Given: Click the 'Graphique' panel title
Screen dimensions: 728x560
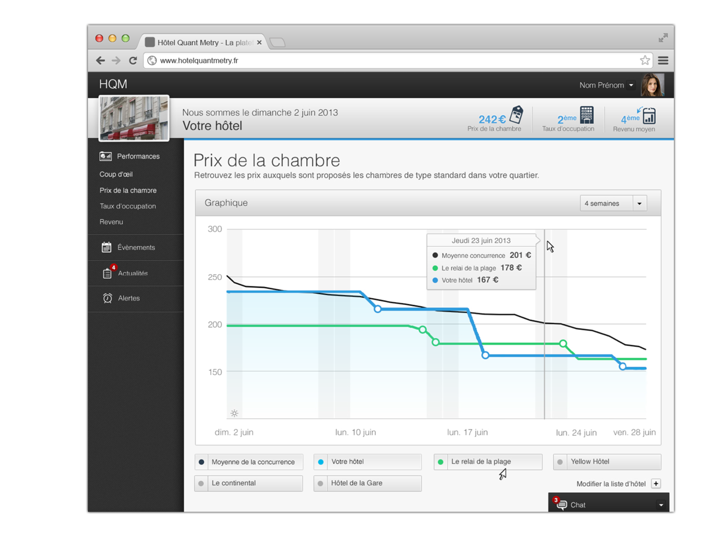Looking at the screenshot, I should point(226,203).
